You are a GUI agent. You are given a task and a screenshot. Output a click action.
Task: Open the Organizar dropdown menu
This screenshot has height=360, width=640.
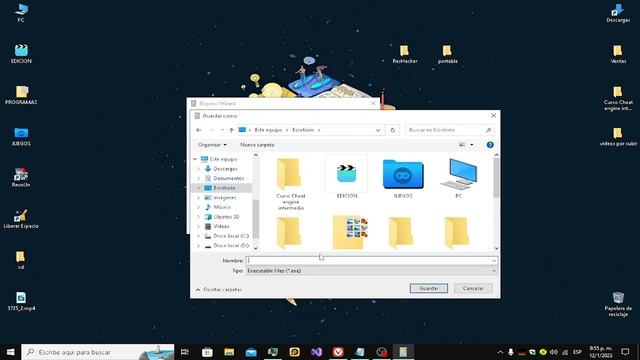212,144
